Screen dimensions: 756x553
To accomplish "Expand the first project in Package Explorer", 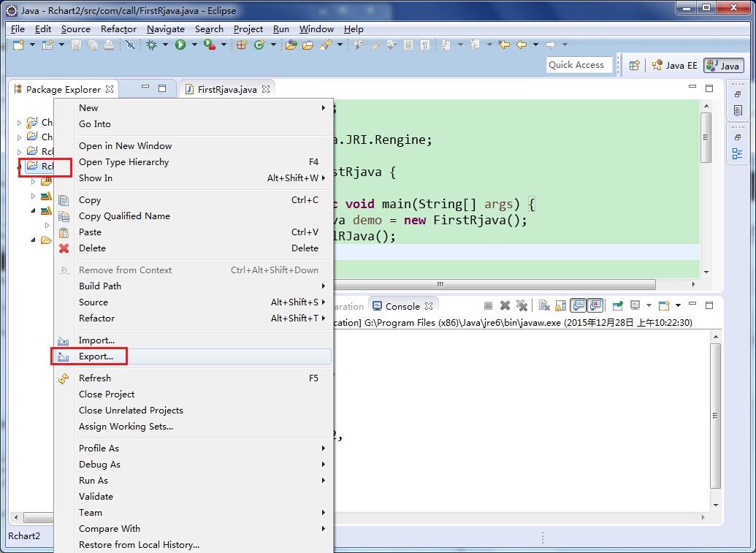I will pyautogui.click(x=19, y=123).
